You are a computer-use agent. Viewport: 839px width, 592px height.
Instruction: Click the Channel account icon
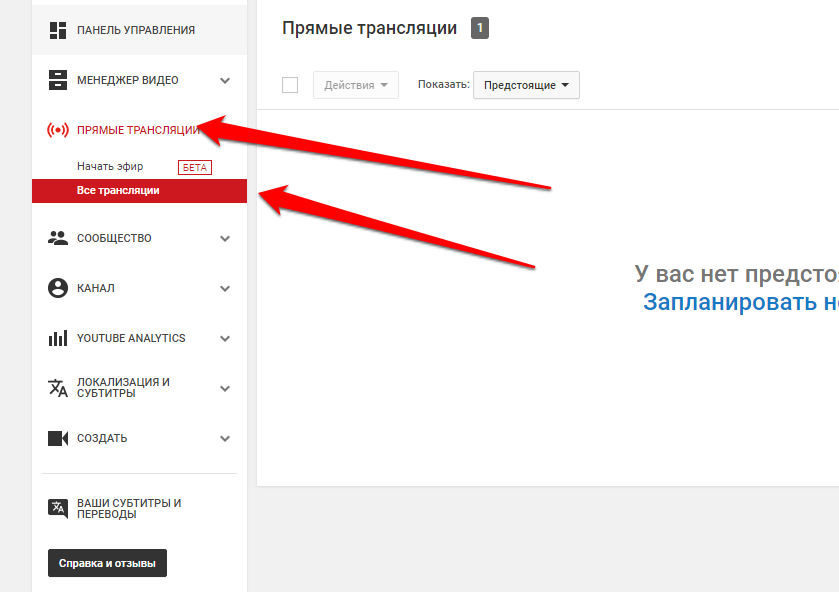click(x=58, y=288)
